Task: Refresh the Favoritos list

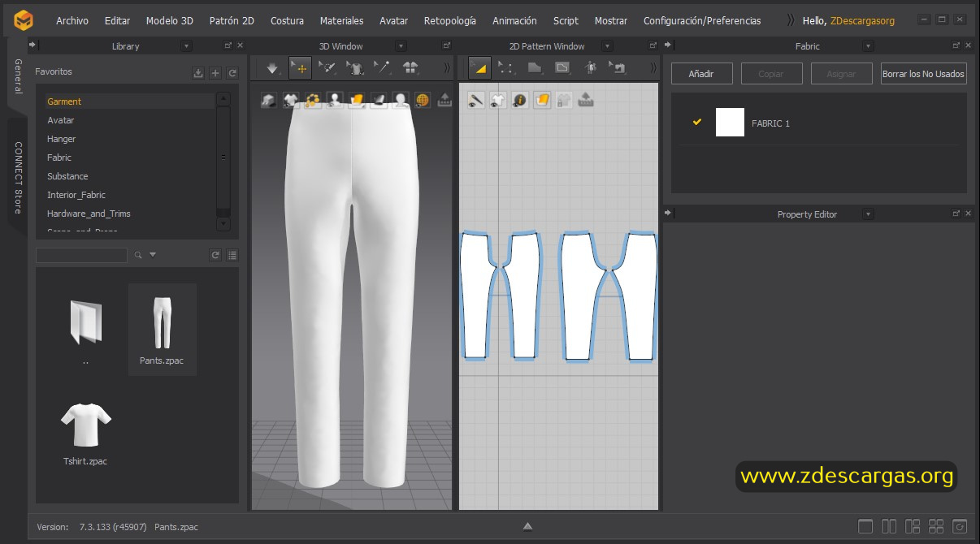Action: click(232, 73)
